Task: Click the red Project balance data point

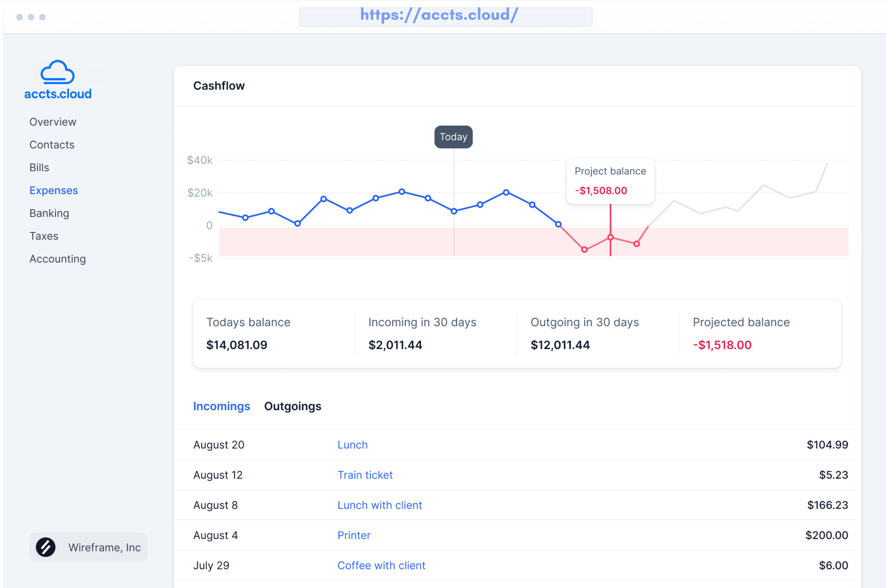Action: tap(610, 237)
